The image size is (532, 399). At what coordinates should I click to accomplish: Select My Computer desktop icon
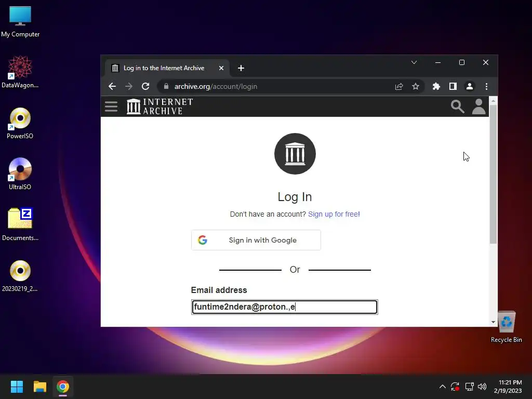[20, 22]
